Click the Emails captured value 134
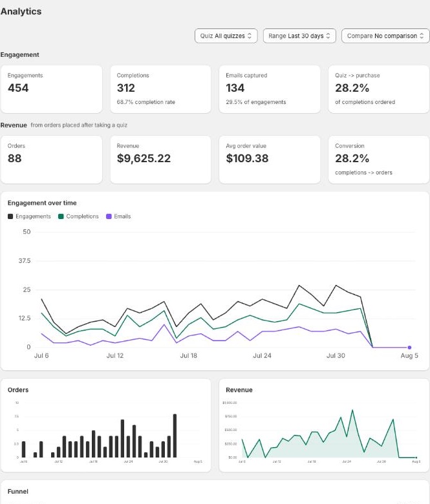 point(235,88)
